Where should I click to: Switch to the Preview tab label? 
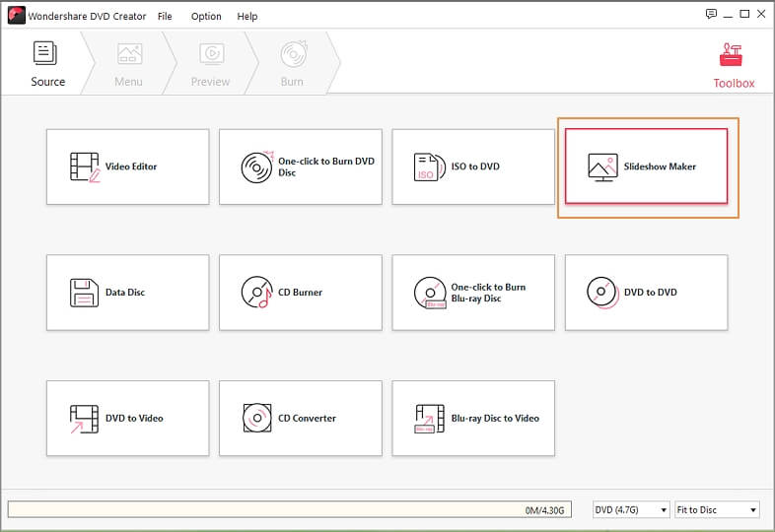211,82
